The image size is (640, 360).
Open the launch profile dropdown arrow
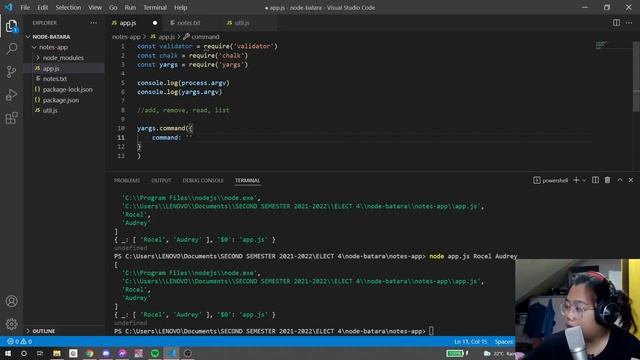584,180
